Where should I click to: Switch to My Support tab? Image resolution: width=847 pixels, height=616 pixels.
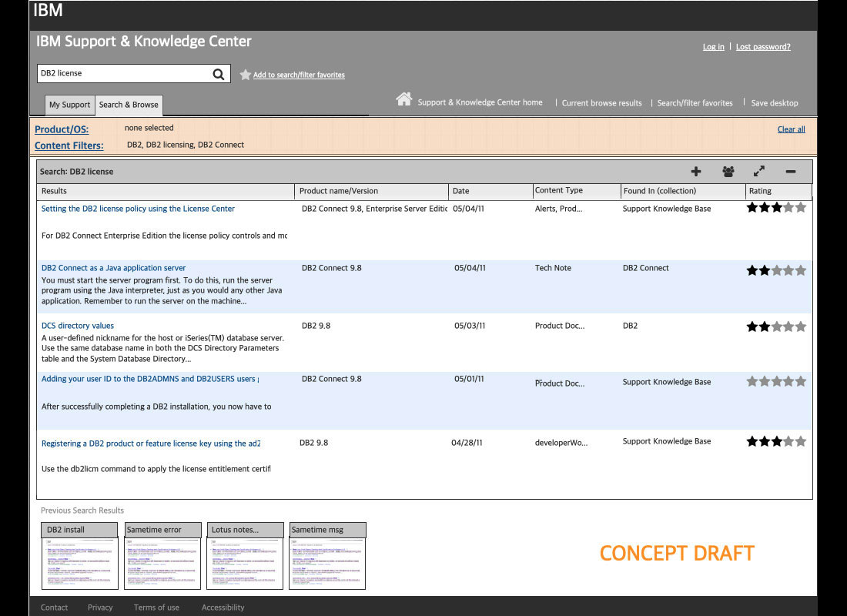click(69, 105)
